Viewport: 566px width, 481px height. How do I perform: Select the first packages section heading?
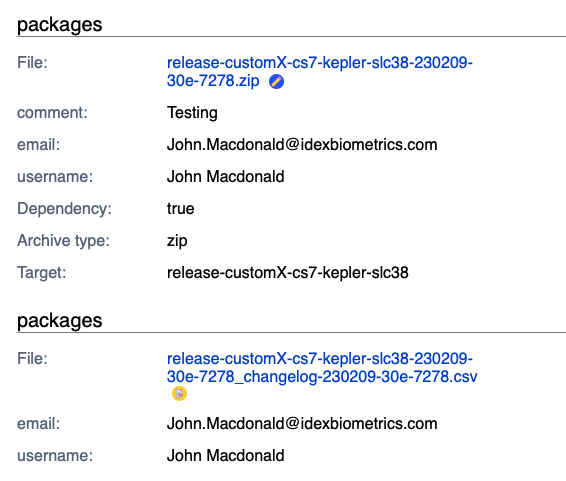(60, 25)
